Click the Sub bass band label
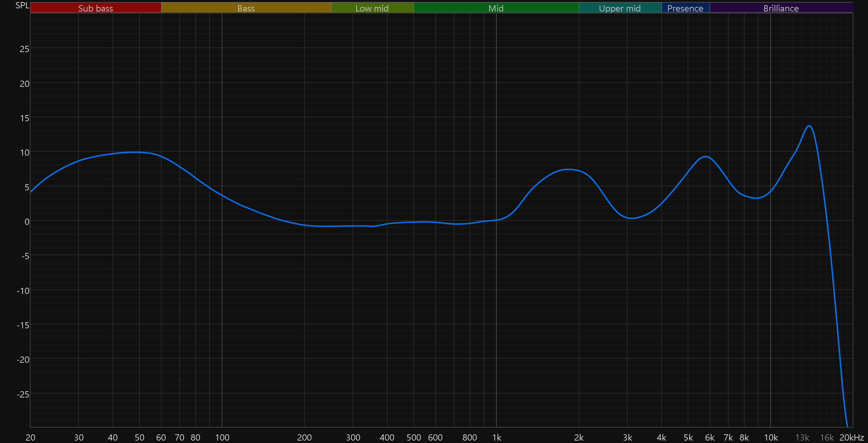 (x=95, y=8)
